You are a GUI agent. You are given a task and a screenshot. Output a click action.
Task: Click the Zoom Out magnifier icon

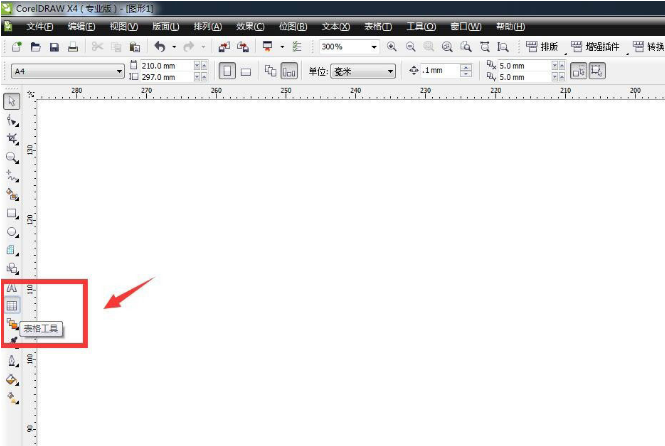[410, 47]
